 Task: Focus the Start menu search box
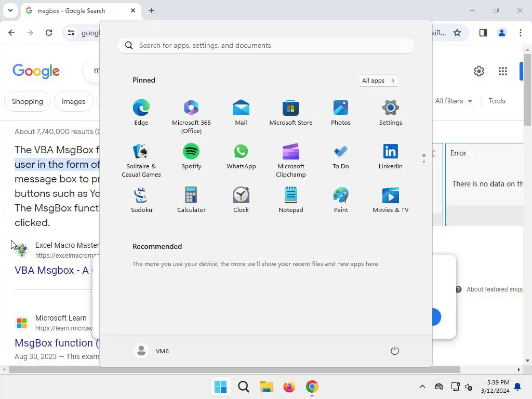(266, 46)
